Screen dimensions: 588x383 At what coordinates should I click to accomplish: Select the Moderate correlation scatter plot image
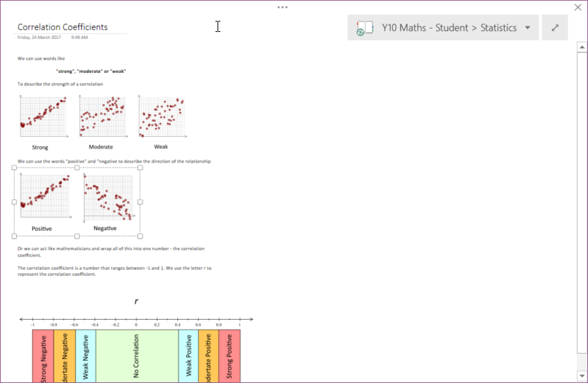coord(102,117)
